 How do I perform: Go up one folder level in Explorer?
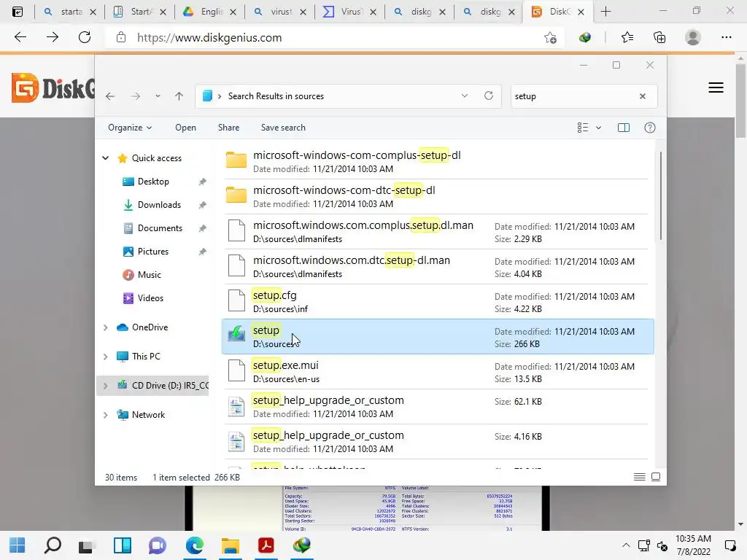coord(179,96)
